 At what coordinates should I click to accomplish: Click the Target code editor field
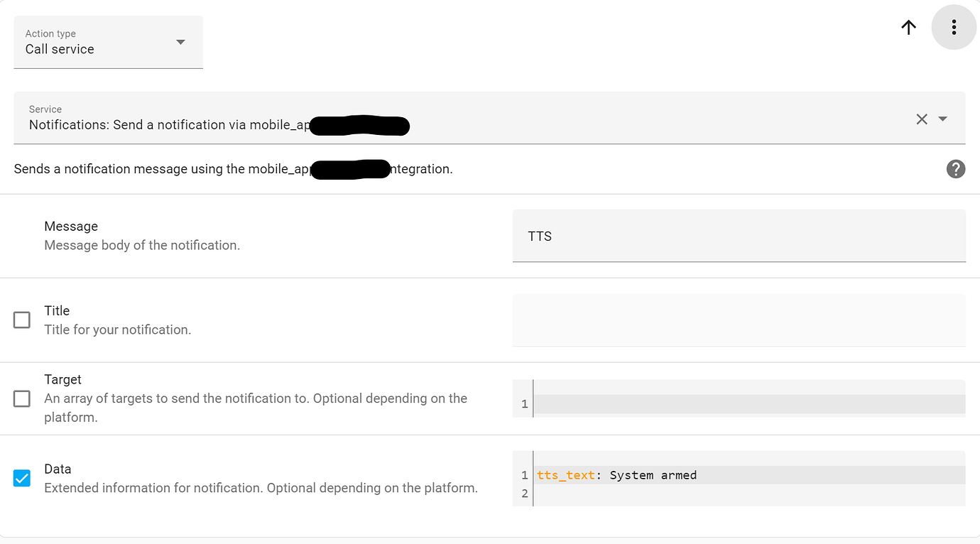739,398
